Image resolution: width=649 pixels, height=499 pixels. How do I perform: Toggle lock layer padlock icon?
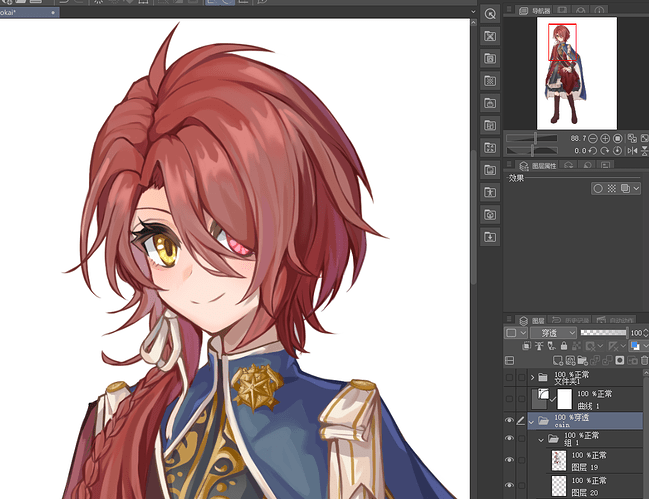[x=564, y=346]
